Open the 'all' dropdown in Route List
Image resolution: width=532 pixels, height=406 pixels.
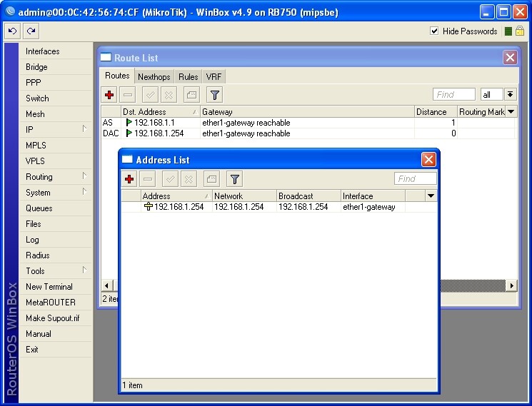click(510, 94)
